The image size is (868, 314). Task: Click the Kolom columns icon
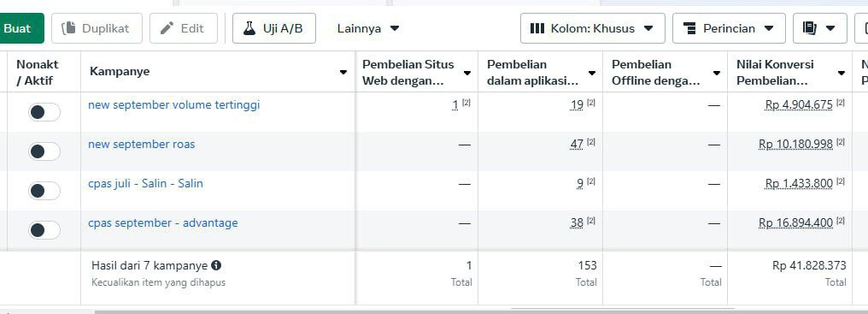pos(537,28)
